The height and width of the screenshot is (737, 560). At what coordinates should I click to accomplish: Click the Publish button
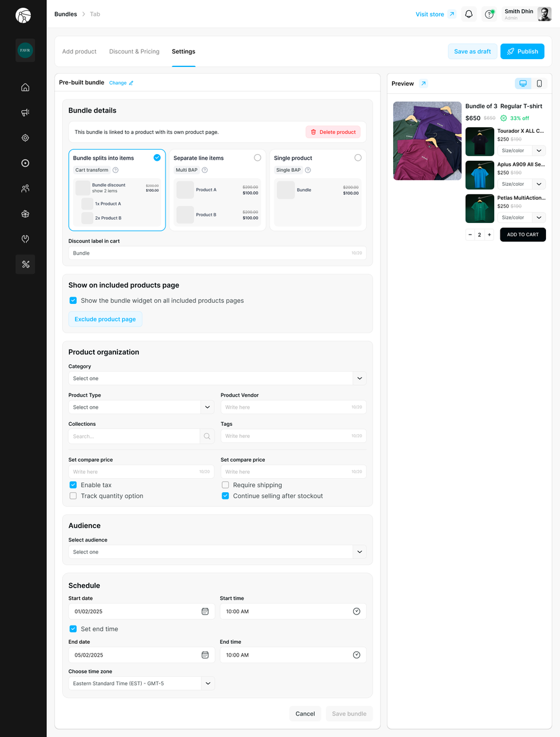click(x=522, y=51)
